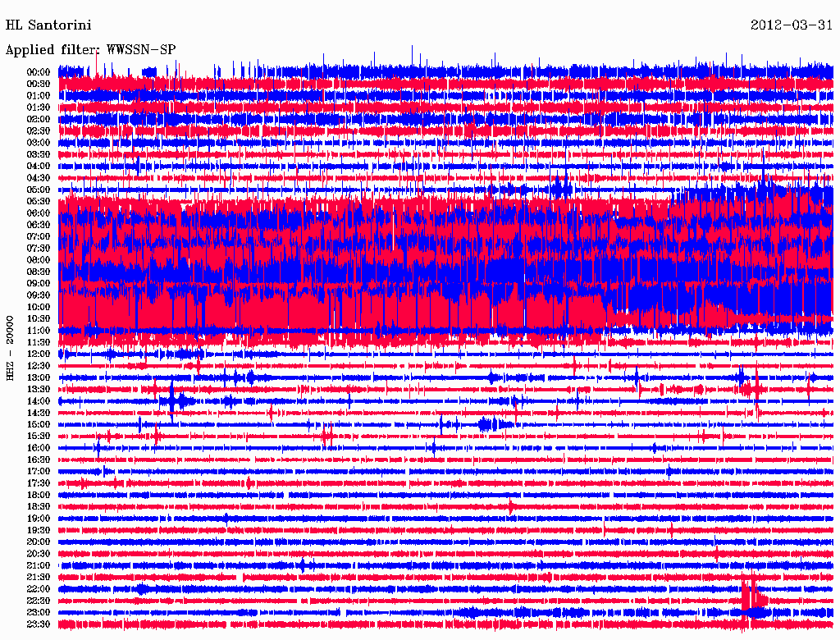Image resolution: width=840 pixels, height=640 pixels.
Task: Click the 'Applied filter: WWSSN-SP' label
Action: tap(90, 50)
